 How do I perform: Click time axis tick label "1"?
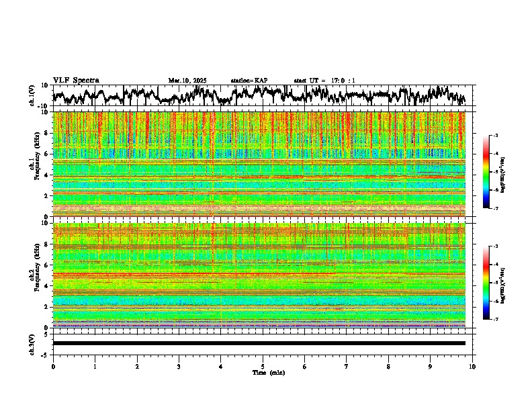[95, 367]
